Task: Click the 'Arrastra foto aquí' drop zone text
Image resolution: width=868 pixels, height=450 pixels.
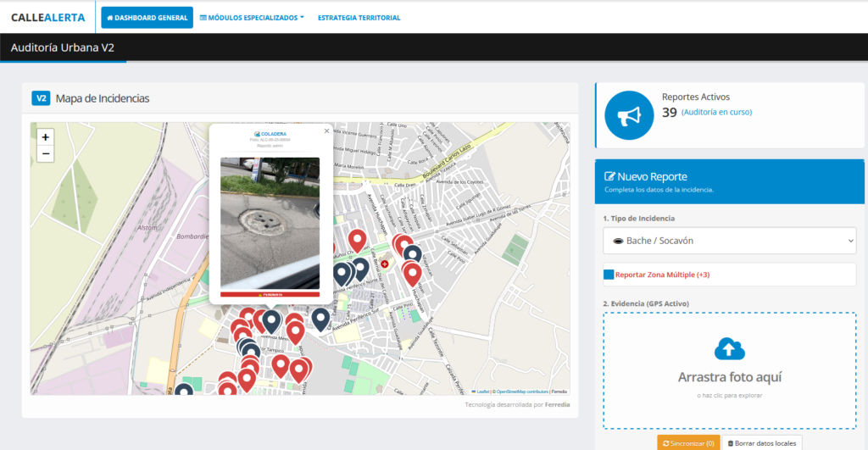Action: [730, 377]
